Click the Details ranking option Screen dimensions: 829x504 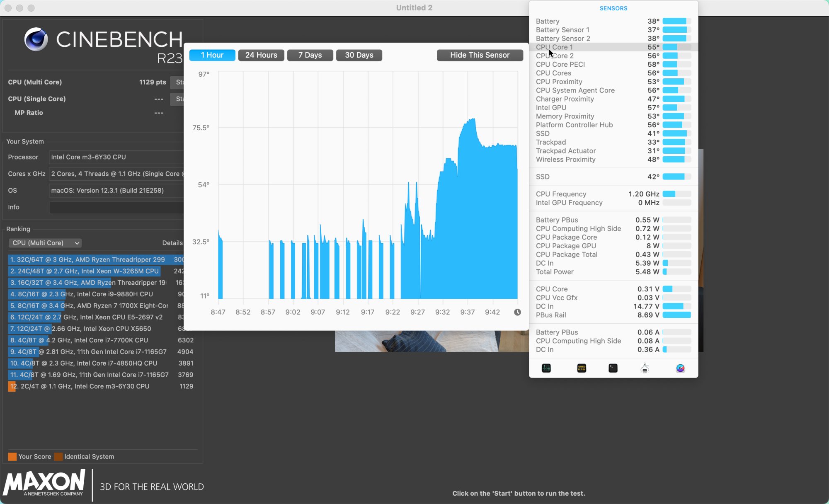[172, 243]
